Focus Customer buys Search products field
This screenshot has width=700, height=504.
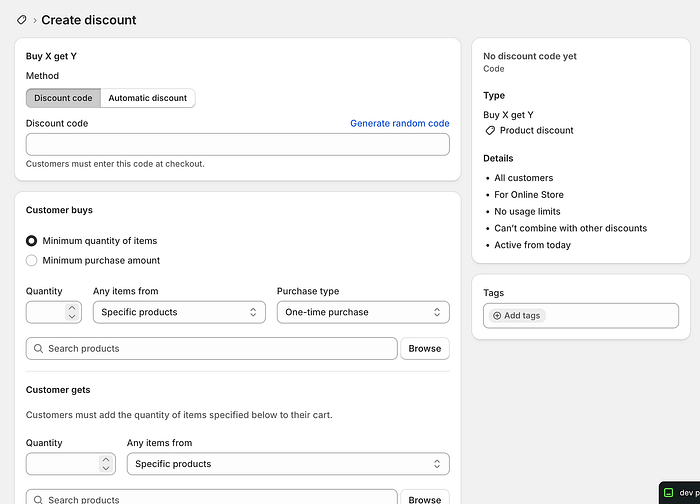click(212, 348)
